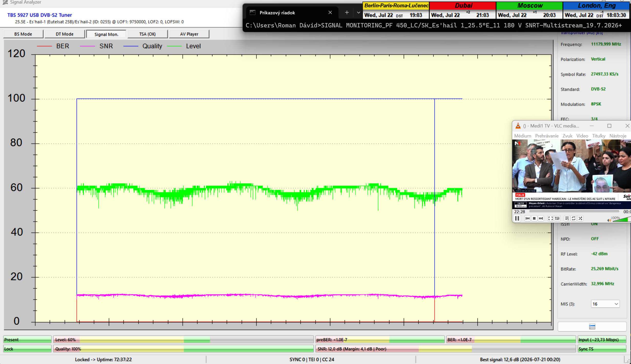Viewport: 631px width, 364px height.
Task: Open Titulky menu in VLC
Action: 599,136
